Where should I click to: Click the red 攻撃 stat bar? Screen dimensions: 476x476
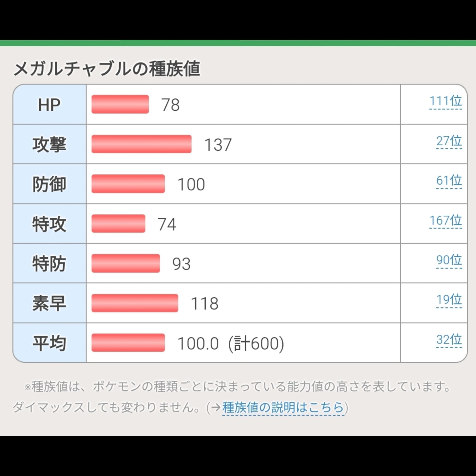(x=141, y=144)
